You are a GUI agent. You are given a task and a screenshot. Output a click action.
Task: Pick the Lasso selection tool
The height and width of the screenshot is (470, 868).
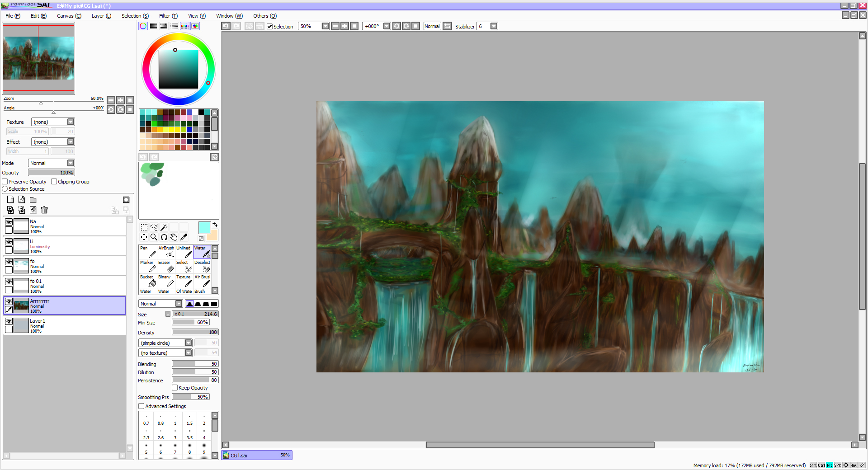pos(154,227)
